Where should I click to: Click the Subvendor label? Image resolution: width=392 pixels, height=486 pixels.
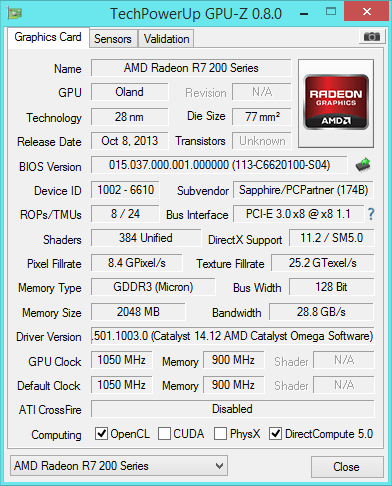click(x=203, y=191)
